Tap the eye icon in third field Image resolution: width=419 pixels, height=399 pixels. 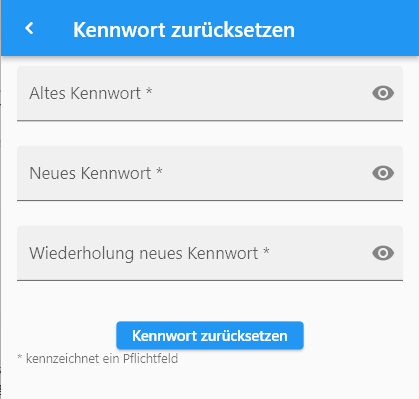click(383, 253)
